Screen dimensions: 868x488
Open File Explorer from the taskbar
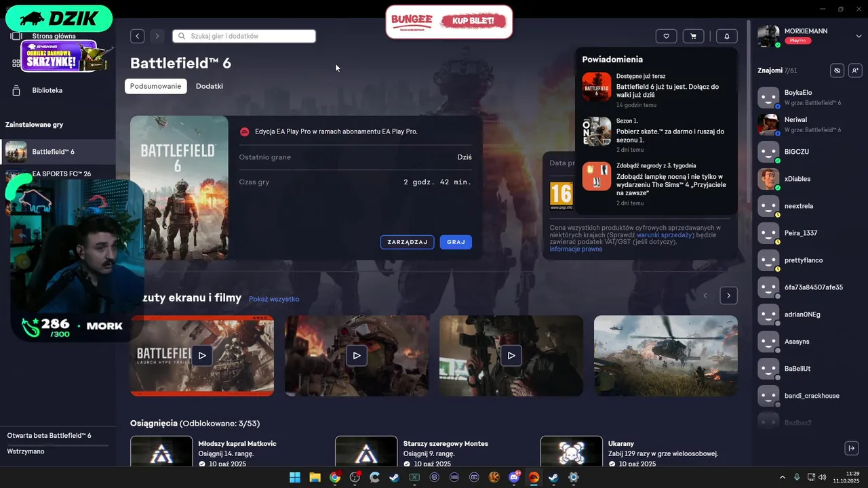pyautogui.click(x=315, y=477)
